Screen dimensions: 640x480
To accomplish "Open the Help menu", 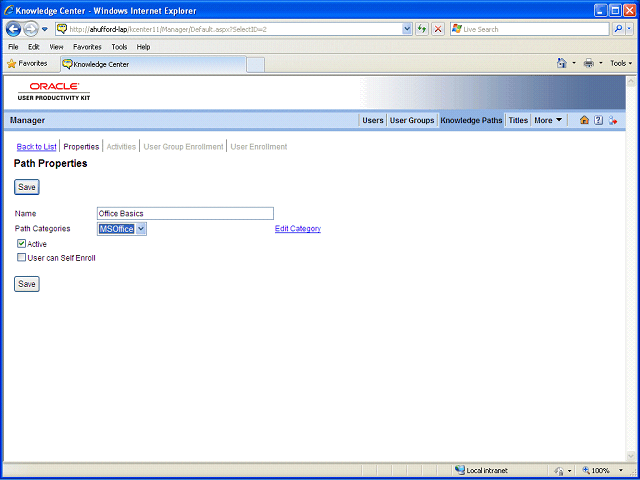I will tap(143, 47).
